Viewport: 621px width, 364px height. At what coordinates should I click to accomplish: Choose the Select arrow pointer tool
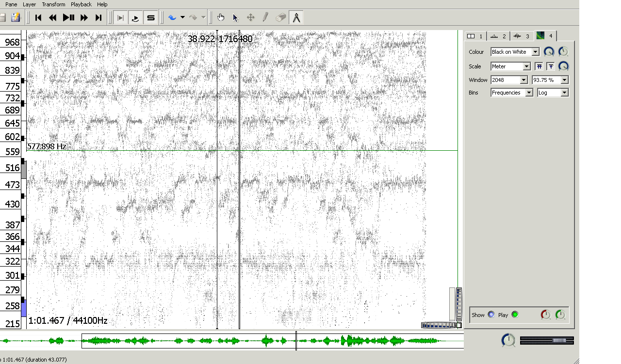coord(236,18)
